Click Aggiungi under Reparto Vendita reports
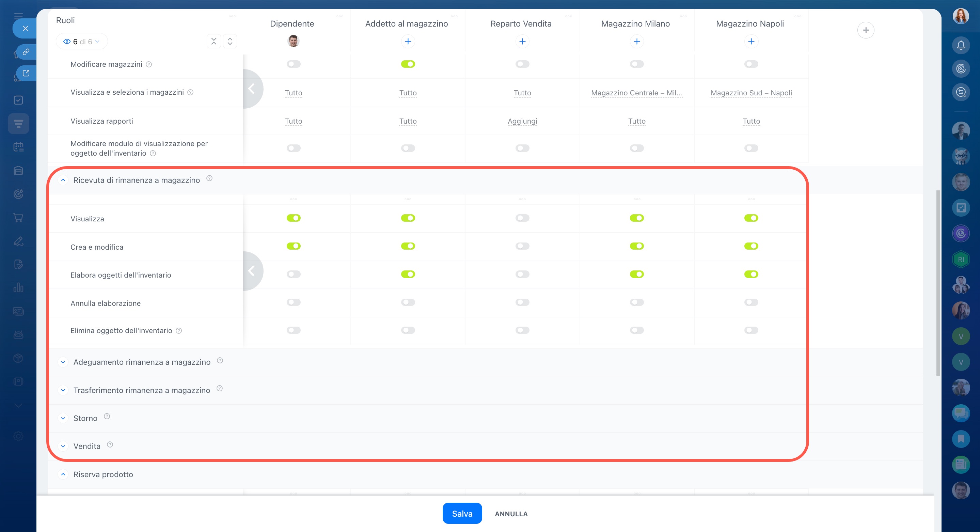 pyautogui.click(x=522, y=121)
